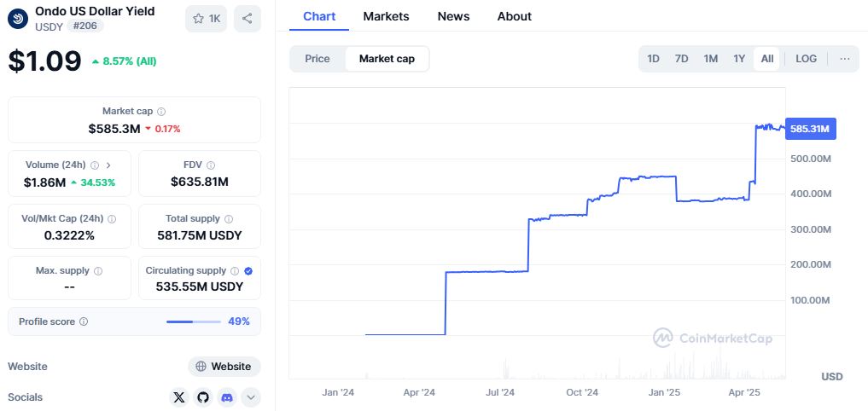Toggle chart to Price view
This screenshot has width=868, height=411.
click(317, 59)
